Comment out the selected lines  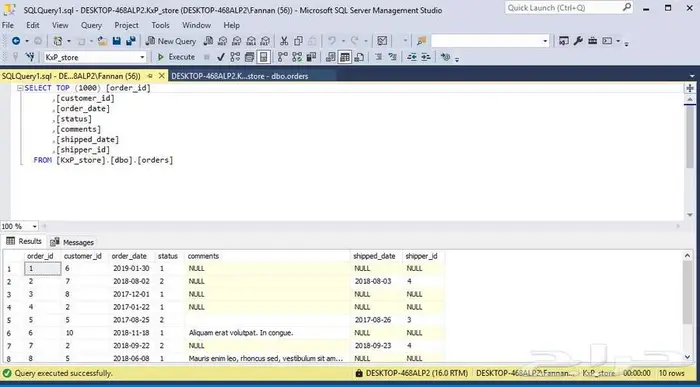pos(379,57)
